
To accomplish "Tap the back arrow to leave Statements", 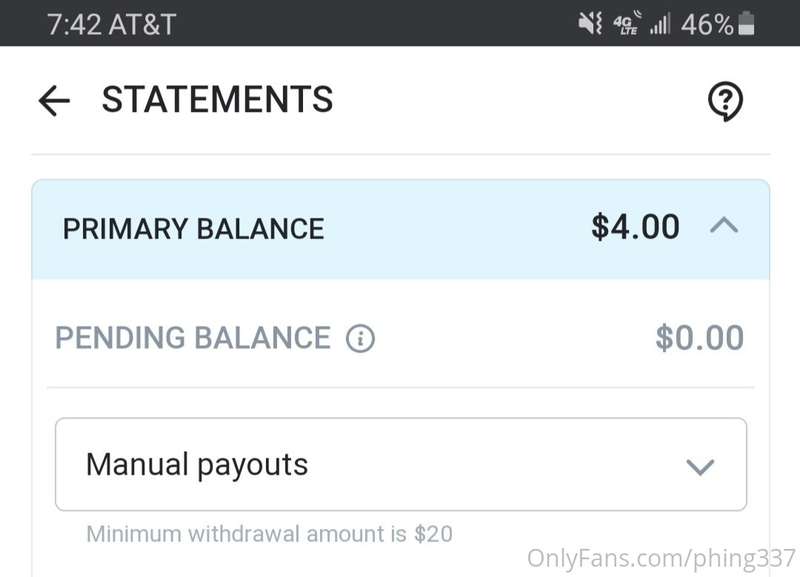I will click(54, 100).
